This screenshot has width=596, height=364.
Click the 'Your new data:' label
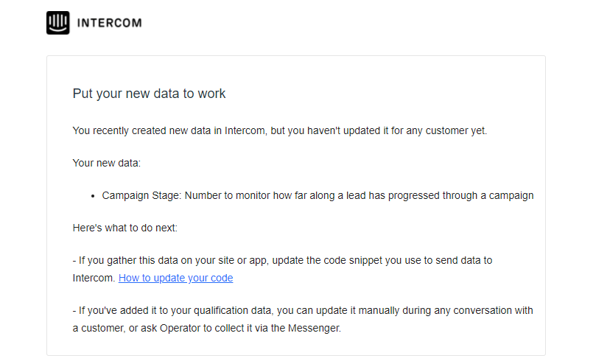point(106,163)
